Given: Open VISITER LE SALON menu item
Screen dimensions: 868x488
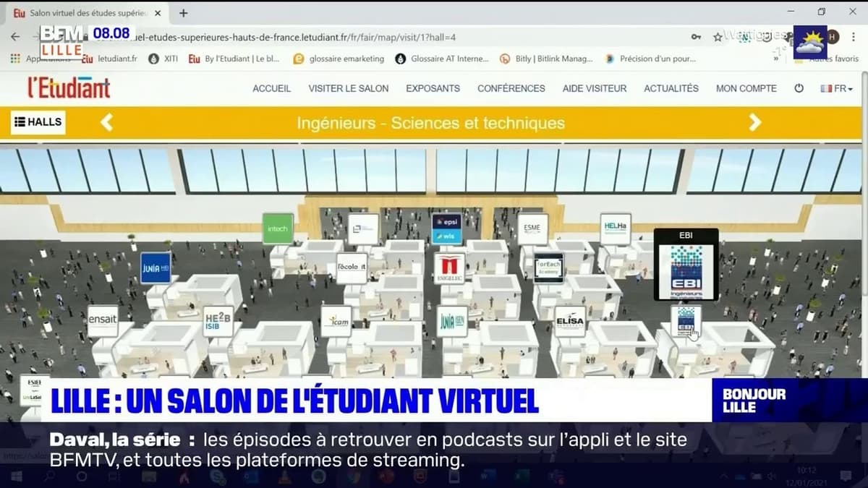Looking at the screenshot, I should tap(349, 88).
